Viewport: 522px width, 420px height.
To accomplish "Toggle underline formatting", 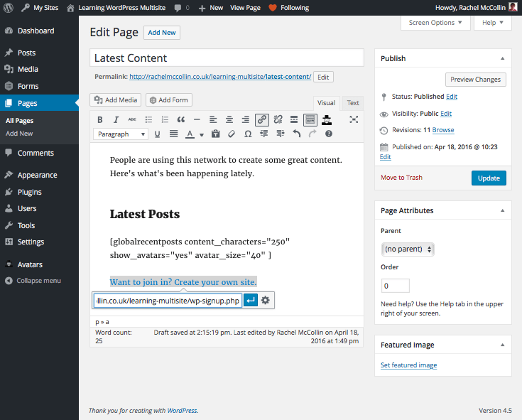I will 158,134.
